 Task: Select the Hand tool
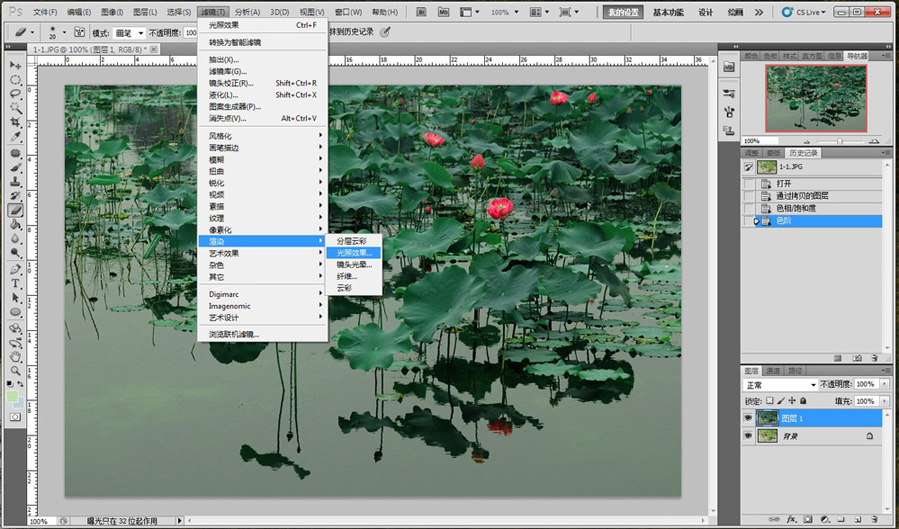coord(15,358)
